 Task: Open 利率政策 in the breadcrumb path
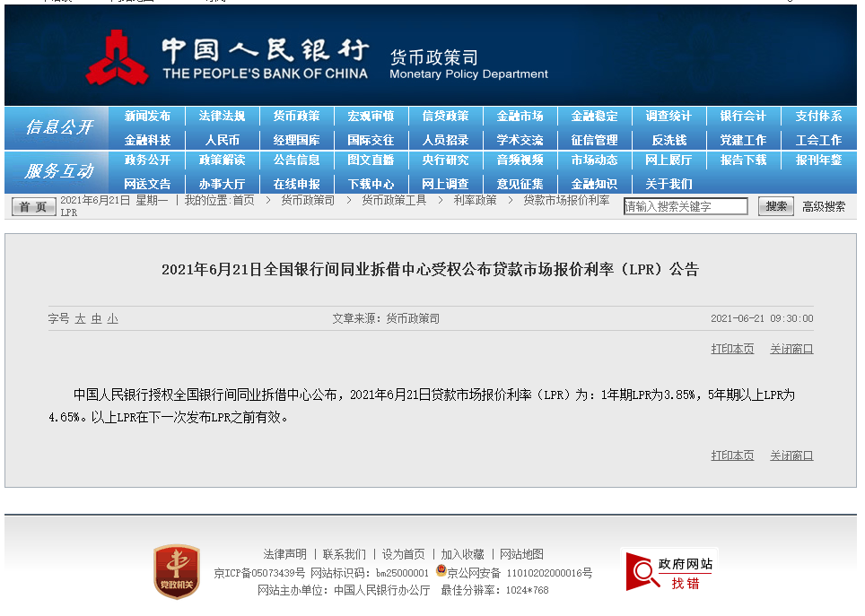pos(475,201)
